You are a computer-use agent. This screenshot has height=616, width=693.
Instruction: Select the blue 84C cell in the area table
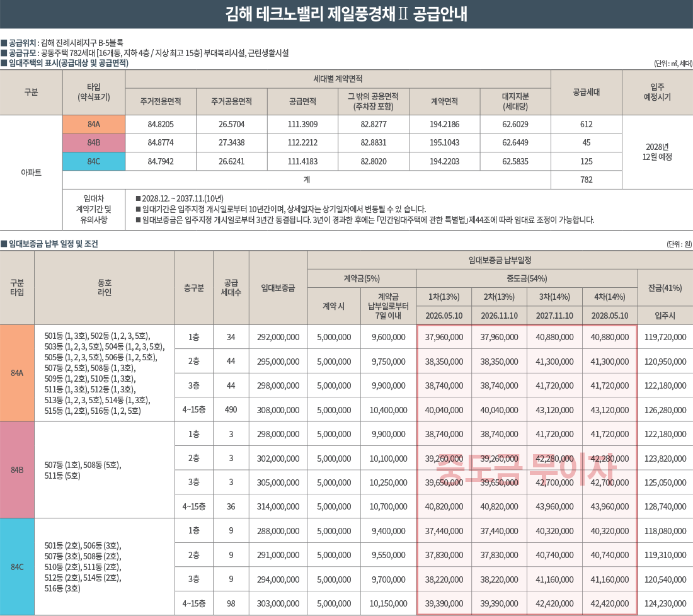coord(94,161)
